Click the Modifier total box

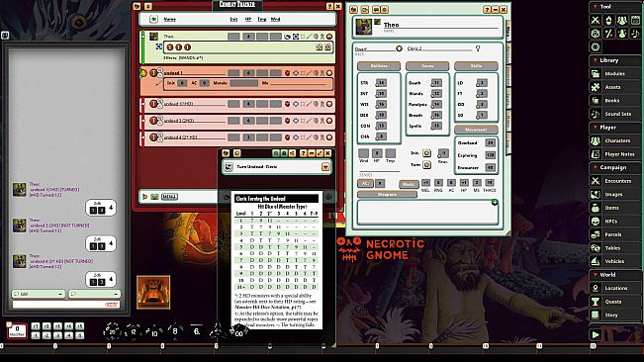coord(17,330)
